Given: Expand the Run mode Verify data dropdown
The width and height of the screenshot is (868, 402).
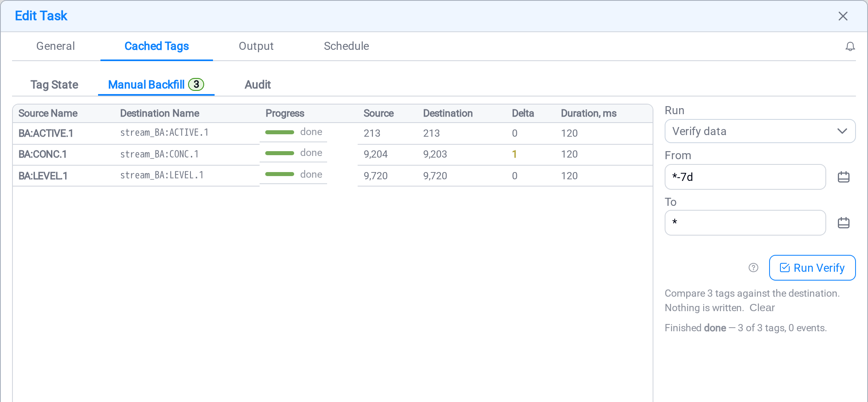Looking at the screenshot, I should click(x=760, y=131).
